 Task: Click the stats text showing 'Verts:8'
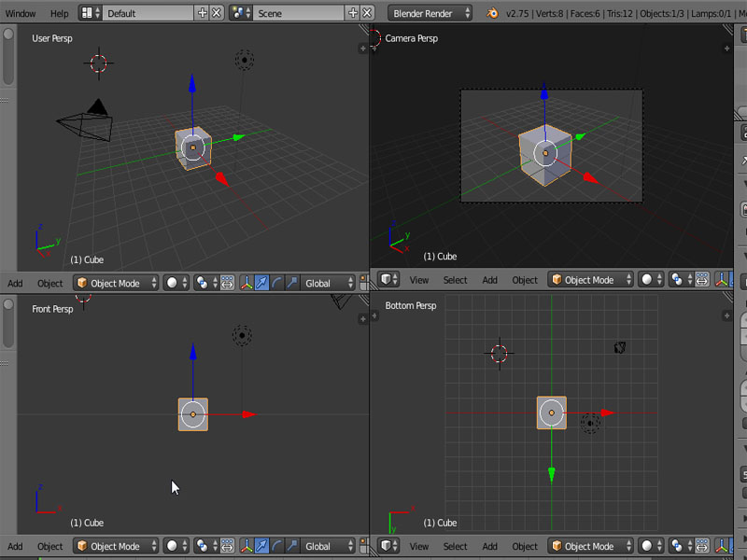(x=550, y=13)
